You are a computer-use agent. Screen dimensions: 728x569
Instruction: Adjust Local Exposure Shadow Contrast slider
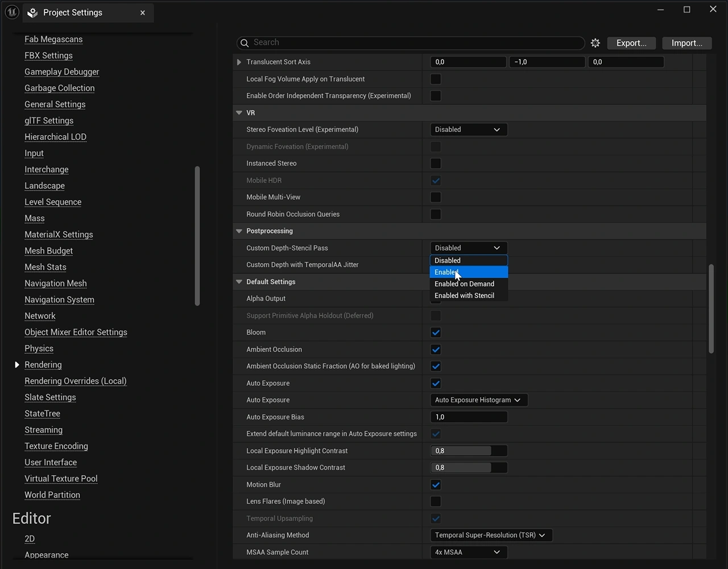(469, 468)
